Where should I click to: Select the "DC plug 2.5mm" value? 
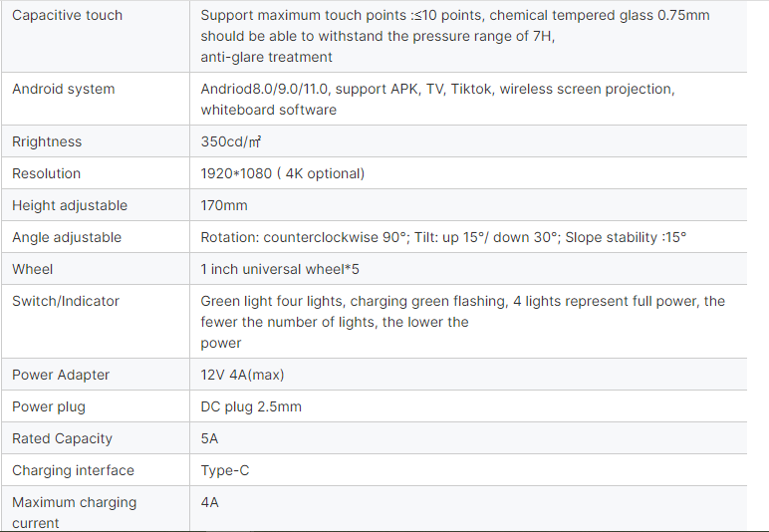[251, 407]
